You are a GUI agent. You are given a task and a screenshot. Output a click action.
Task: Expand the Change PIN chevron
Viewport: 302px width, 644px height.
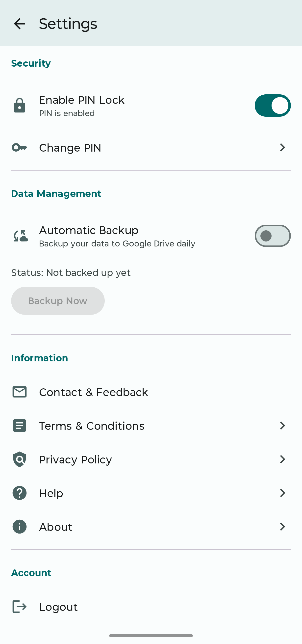pyautogui.click(x=282, y=147)
